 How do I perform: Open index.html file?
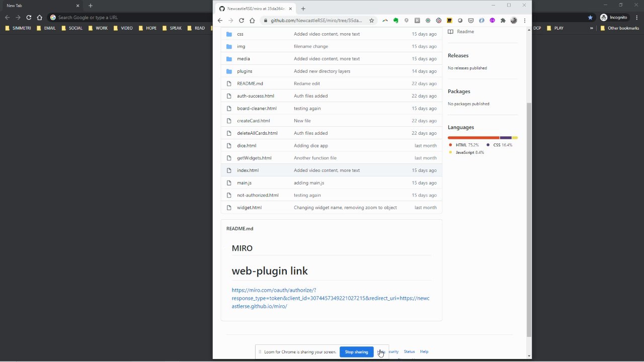[248, 170]
